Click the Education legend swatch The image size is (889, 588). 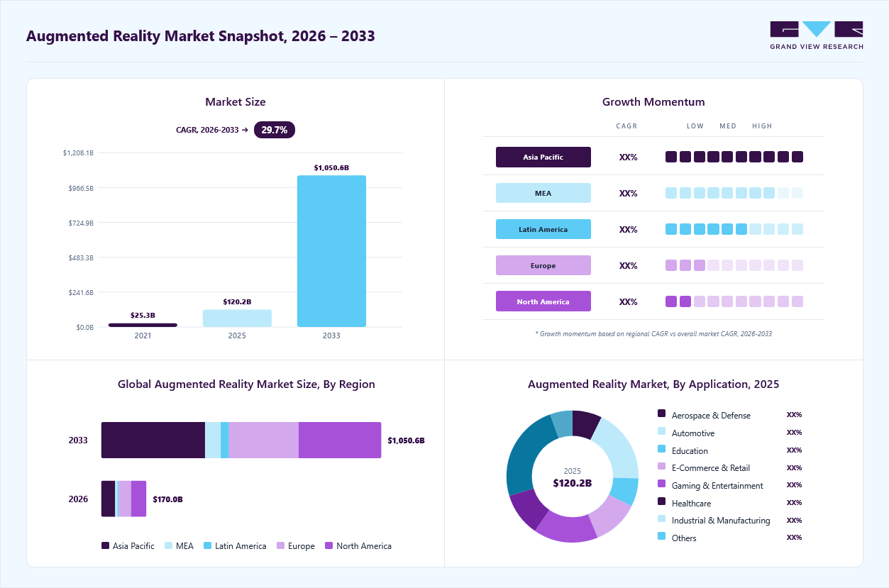662,449
